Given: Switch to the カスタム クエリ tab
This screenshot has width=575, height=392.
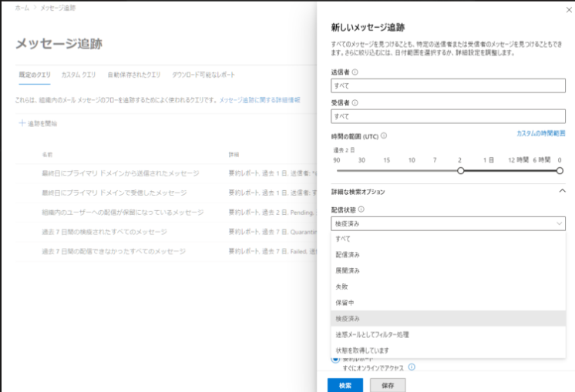Looking at the screenshot, I should coord(79,75).
